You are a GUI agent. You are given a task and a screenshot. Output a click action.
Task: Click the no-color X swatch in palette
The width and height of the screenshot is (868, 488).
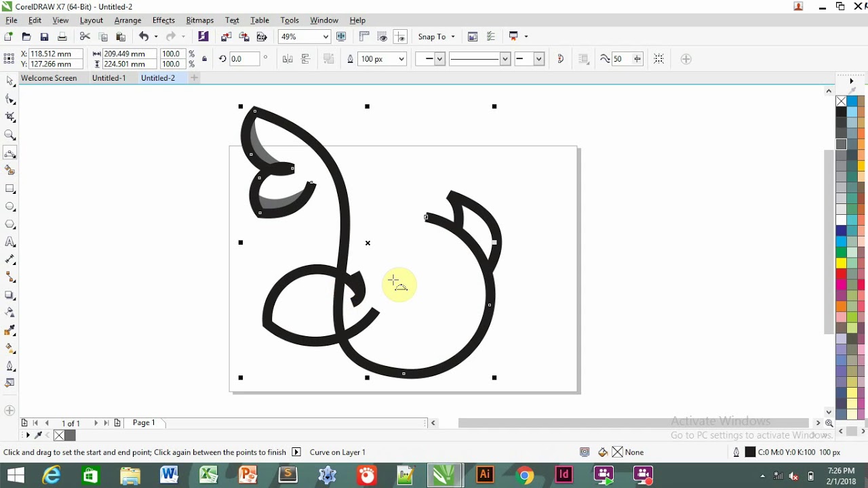pyautogui.click(x=841, y=101)
